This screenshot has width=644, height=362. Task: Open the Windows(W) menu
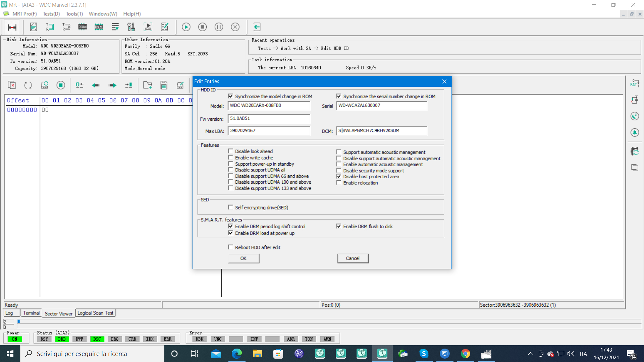tap(103, 14)
